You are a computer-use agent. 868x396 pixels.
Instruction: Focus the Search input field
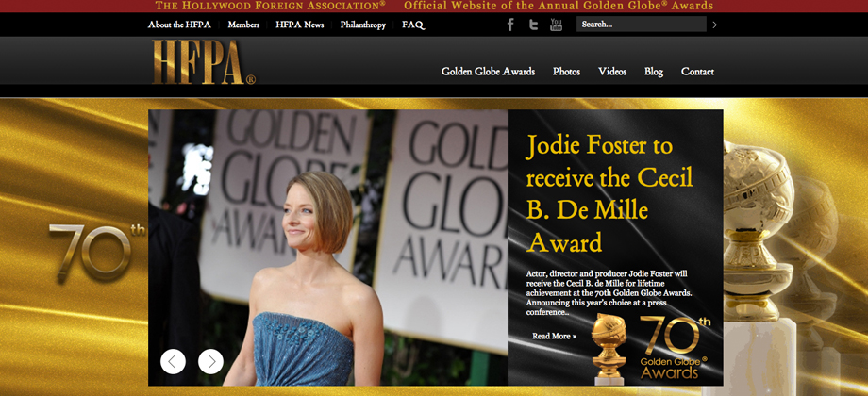(x=641, y=25)
